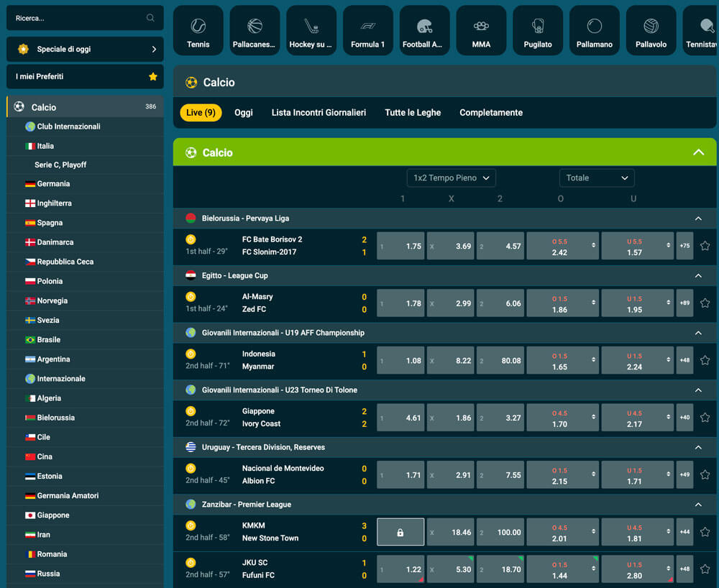
Task: Collapse Bielorussia - Pervaya Liga section
Action: click(698, 219)
